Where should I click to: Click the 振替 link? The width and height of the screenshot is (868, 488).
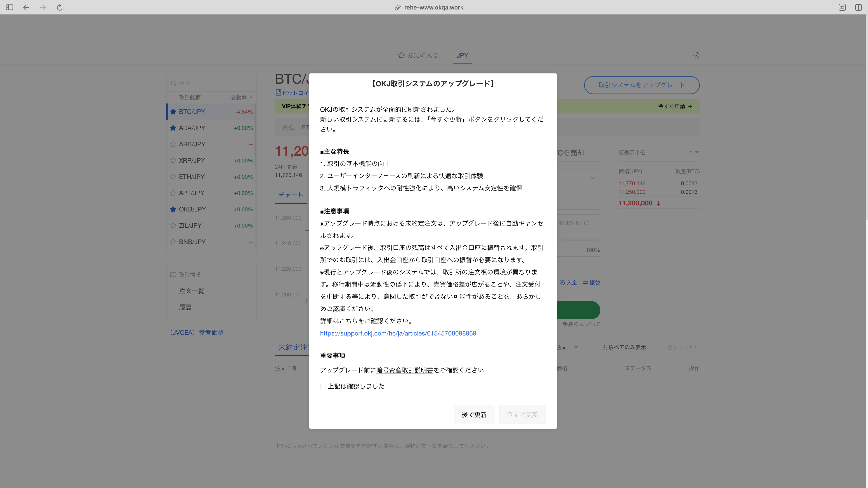click(x=591, y=283)
